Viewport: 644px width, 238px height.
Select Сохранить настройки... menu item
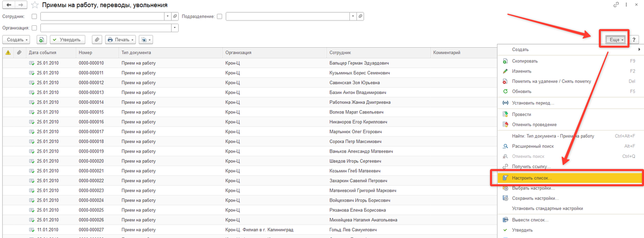[x=570, y=198]
